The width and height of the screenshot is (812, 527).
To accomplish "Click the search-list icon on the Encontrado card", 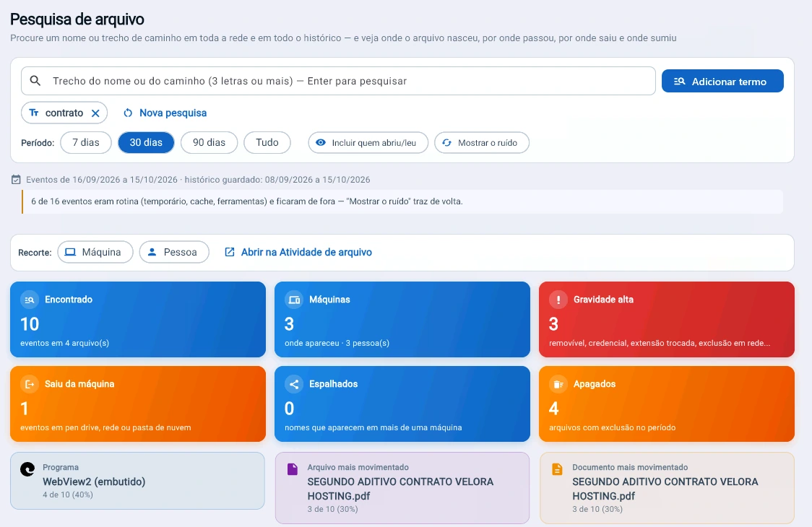I will (x=30, y=300).
